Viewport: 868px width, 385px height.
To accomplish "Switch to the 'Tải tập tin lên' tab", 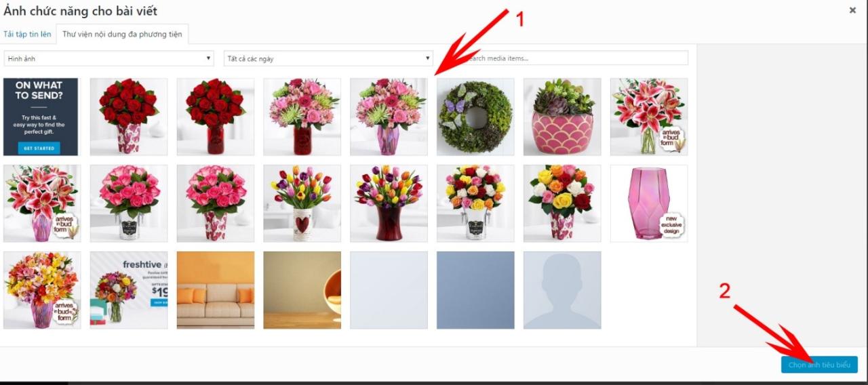I will click(x=27, y=34).
